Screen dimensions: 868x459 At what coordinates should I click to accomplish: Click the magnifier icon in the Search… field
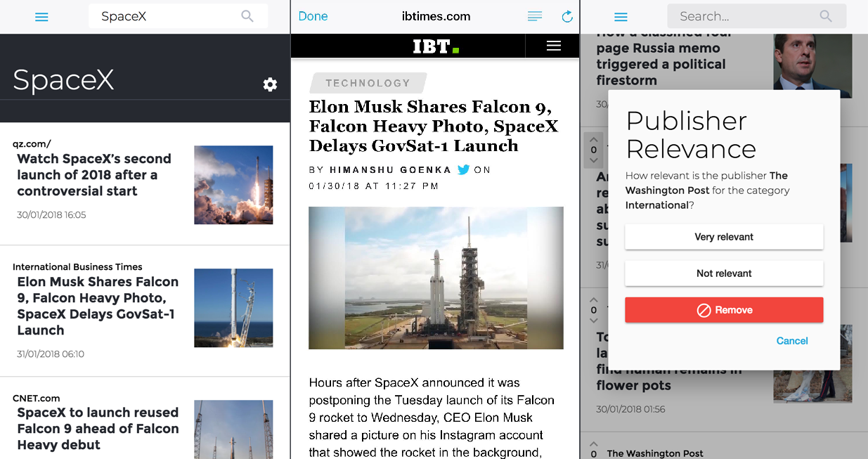pyautogui.click(x=826, y=16)
